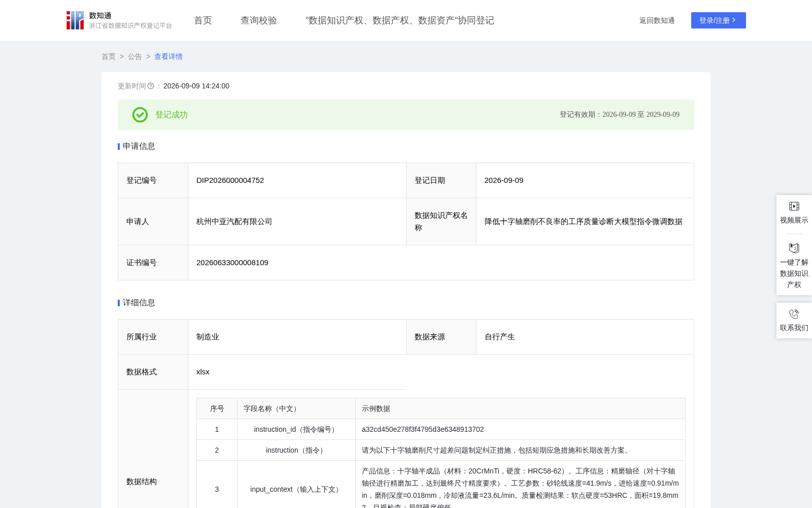Open 一键了解数据知识产权 side panel item

(x=794, y=266)
